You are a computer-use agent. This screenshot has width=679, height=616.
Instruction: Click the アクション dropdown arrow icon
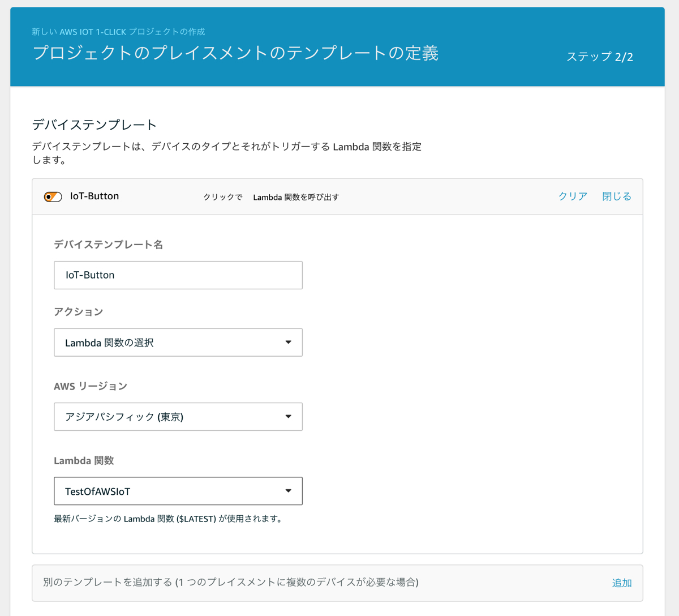click(x=289, y=342)
